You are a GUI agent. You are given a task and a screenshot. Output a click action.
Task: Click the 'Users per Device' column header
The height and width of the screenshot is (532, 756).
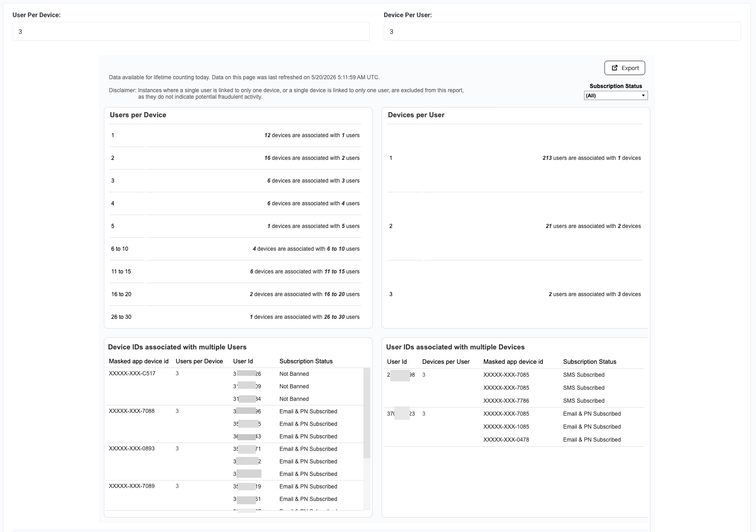pyautogui.click(x=199, y=361)
